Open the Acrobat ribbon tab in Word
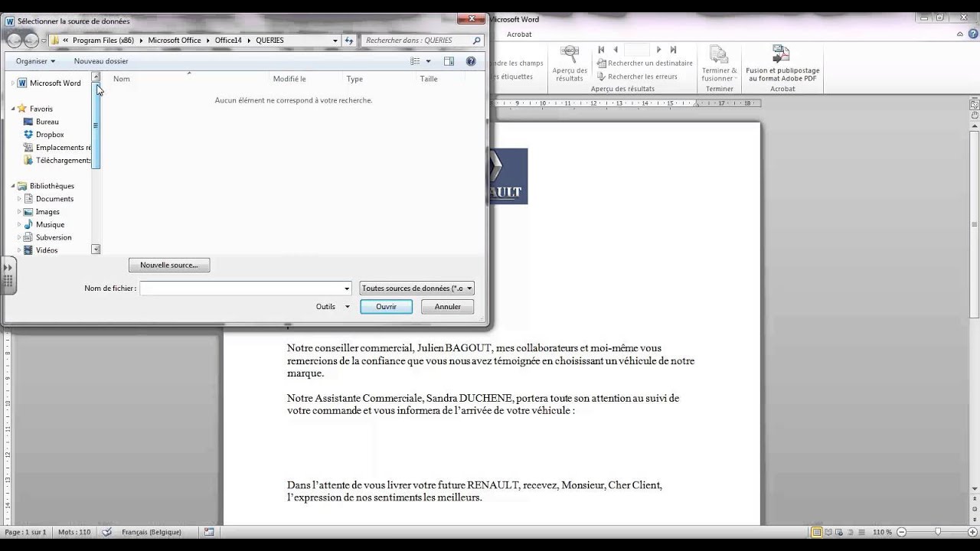The width and height of the screenshot is (980, 551). pyautogui.click(x=519, y=34)
